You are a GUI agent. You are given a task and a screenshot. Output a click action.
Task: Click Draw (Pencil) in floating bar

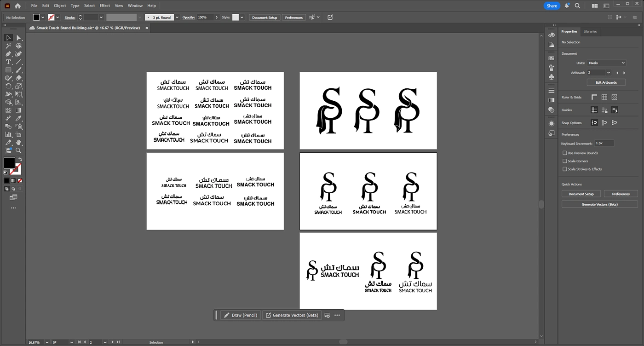[241, 315]
